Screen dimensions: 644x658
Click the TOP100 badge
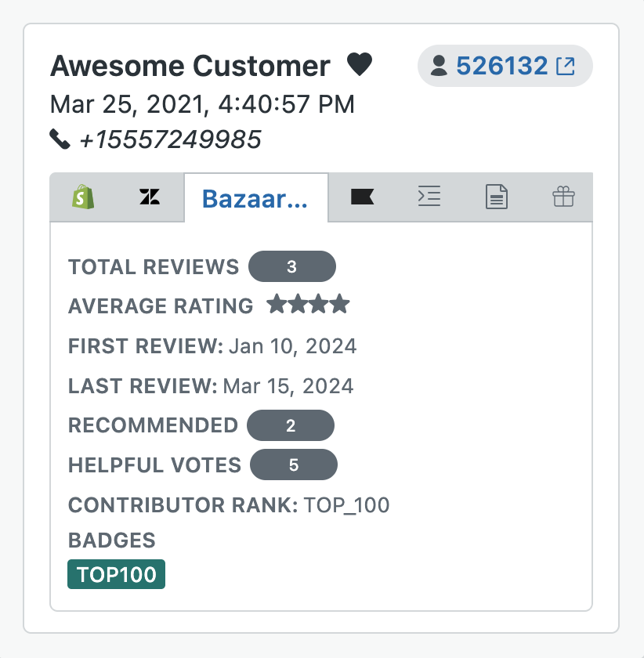coord(116,574)
